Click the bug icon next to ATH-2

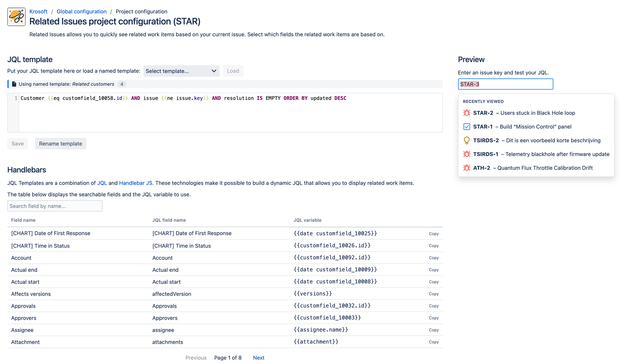pos(466,168)
